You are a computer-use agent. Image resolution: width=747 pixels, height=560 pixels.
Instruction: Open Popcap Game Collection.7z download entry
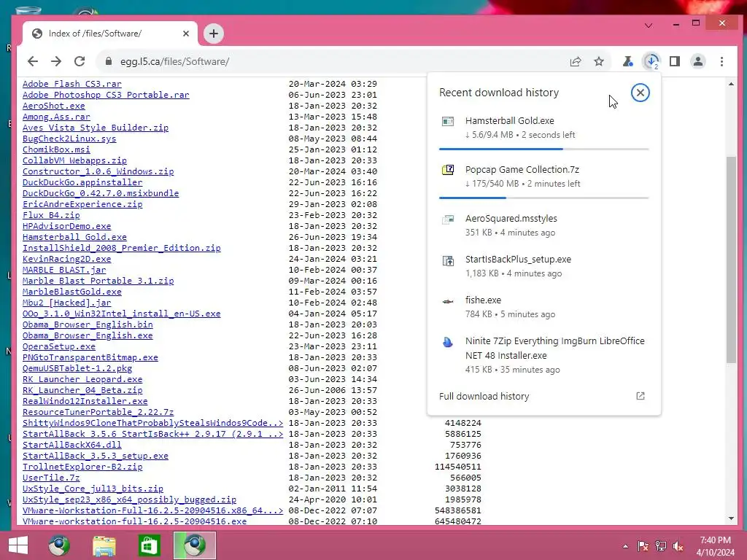pyautogui.click(x=543, y=176)
